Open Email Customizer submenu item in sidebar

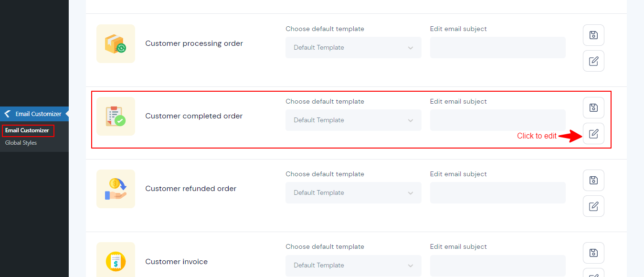click(x=27, y=130)
